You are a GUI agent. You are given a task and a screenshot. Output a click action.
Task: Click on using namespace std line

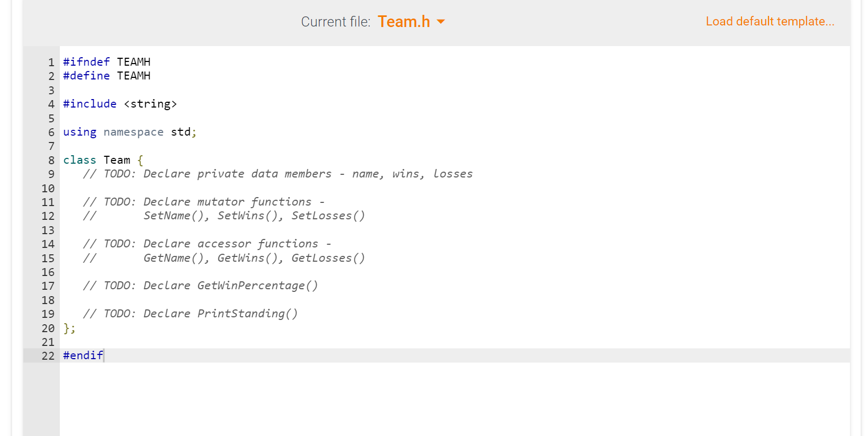click(x=130, y=132)
